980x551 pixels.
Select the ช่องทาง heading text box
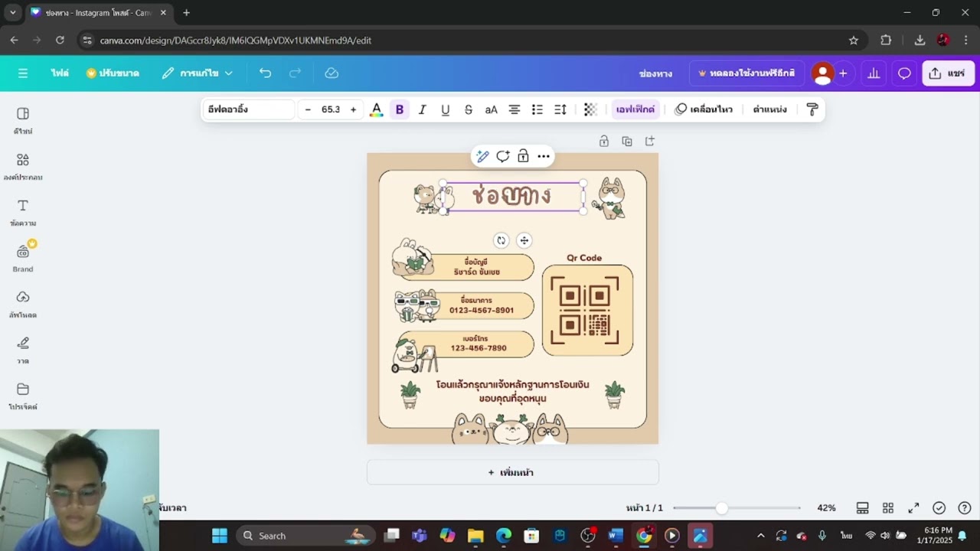pos(512,196)
